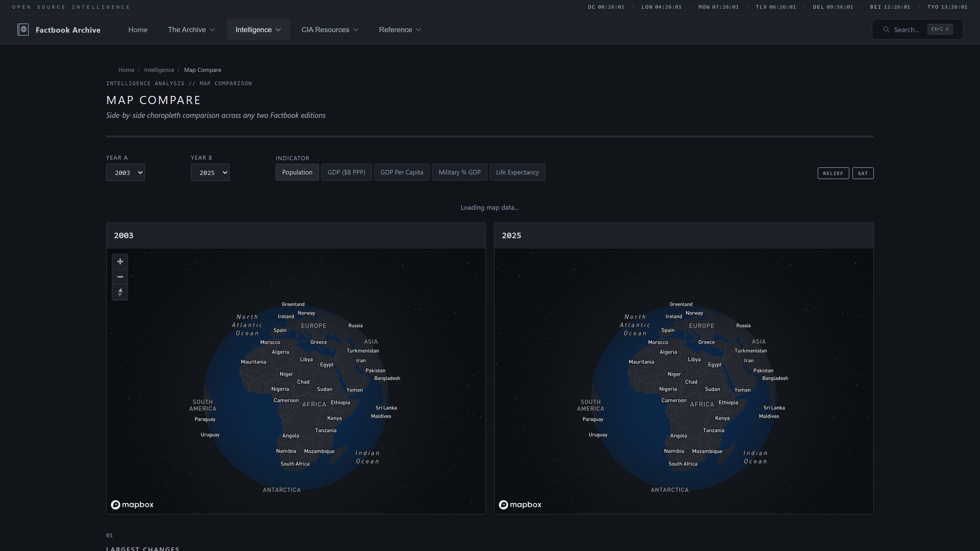Expand The Archive navigation menu
Screen dimensions: 980x551
click(x=191, y=30)
